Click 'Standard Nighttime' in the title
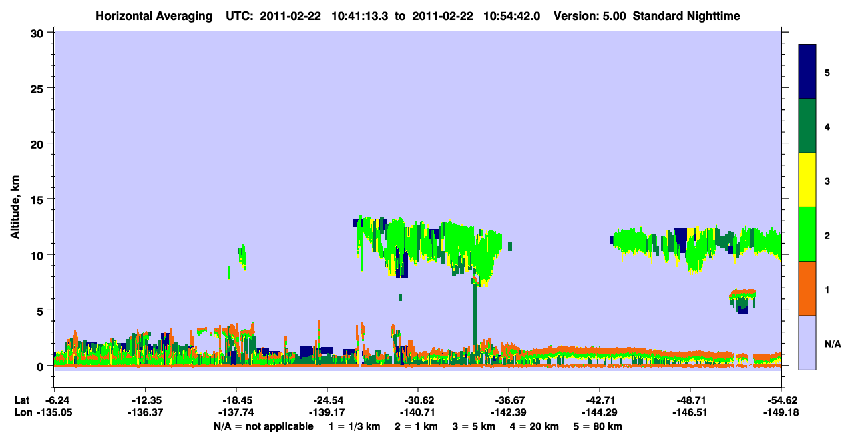 tap(686, 16)
